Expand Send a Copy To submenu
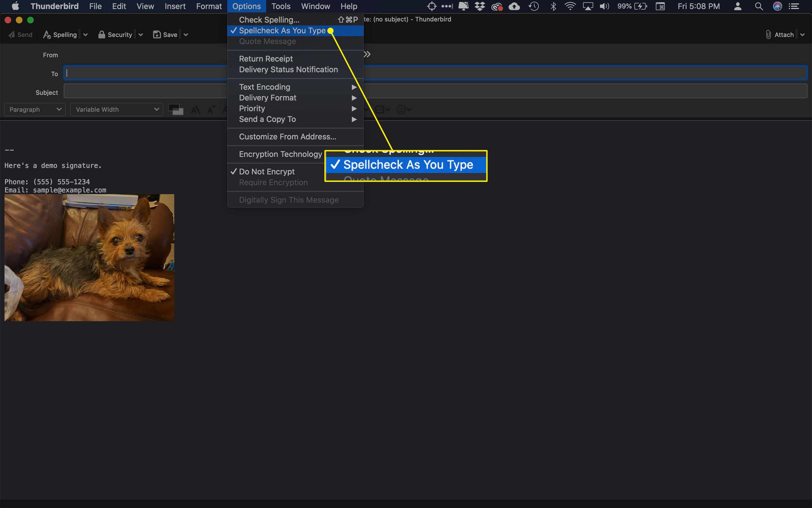The image size is (812, 508). point(295,119)
